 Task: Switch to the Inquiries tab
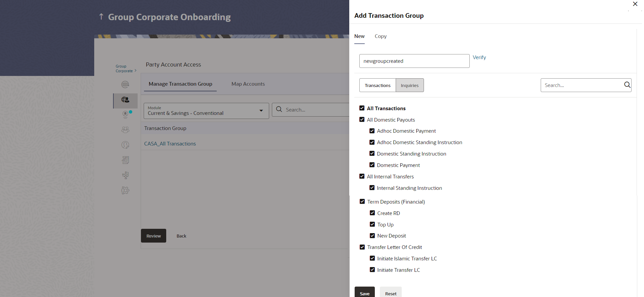(409, 85)
